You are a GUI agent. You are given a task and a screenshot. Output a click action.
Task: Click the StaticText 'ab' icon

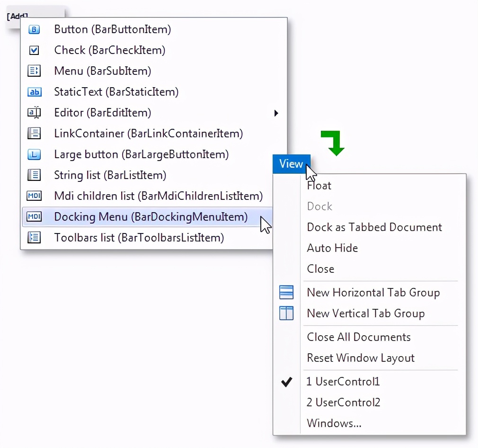pos(34,92)
